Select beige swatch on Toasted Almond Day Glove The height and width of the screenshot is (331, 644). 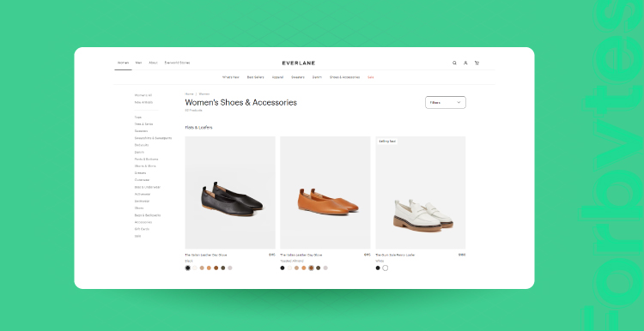296,268
